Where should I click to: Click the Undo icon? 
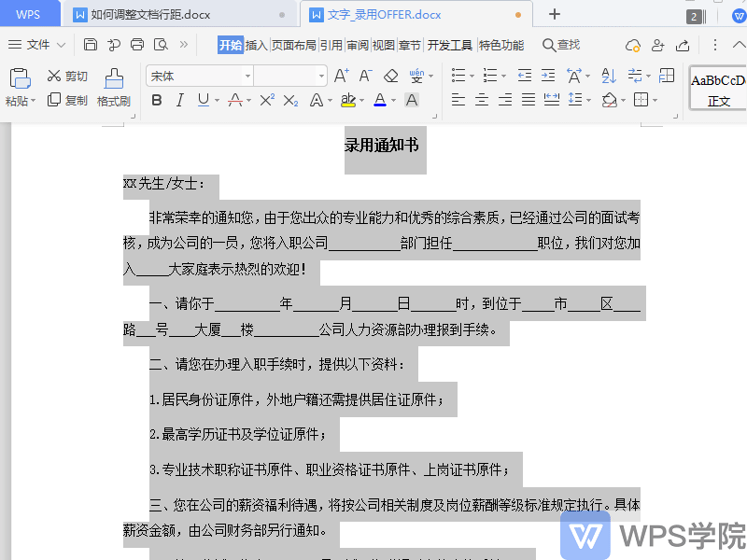pyautogui.click(x=112, y=43)
